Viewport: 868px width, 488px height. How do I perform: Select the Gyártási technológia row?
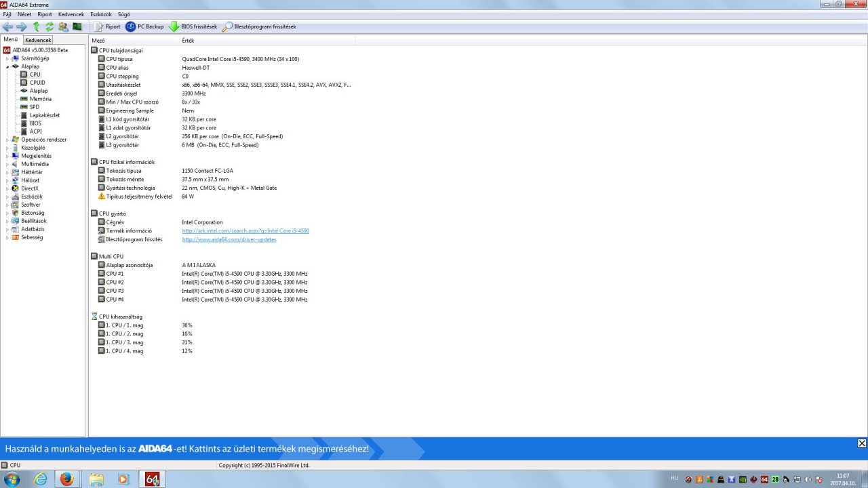coord(222,188)
